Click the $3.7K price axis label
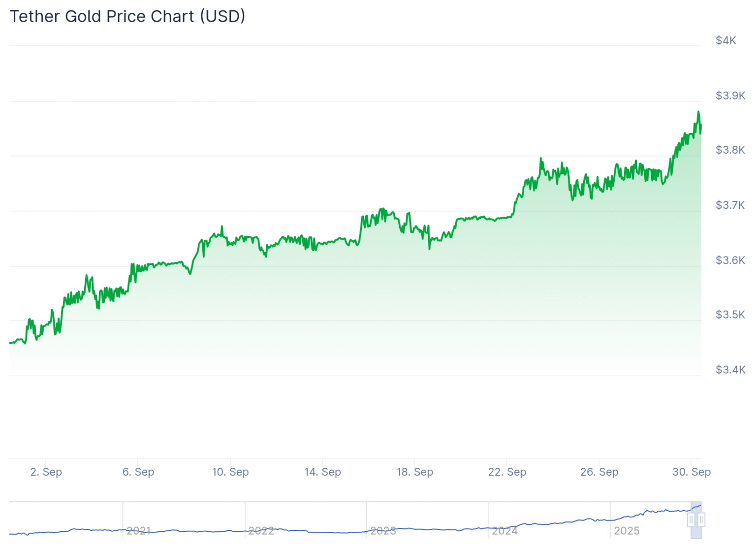 point(730,205)
